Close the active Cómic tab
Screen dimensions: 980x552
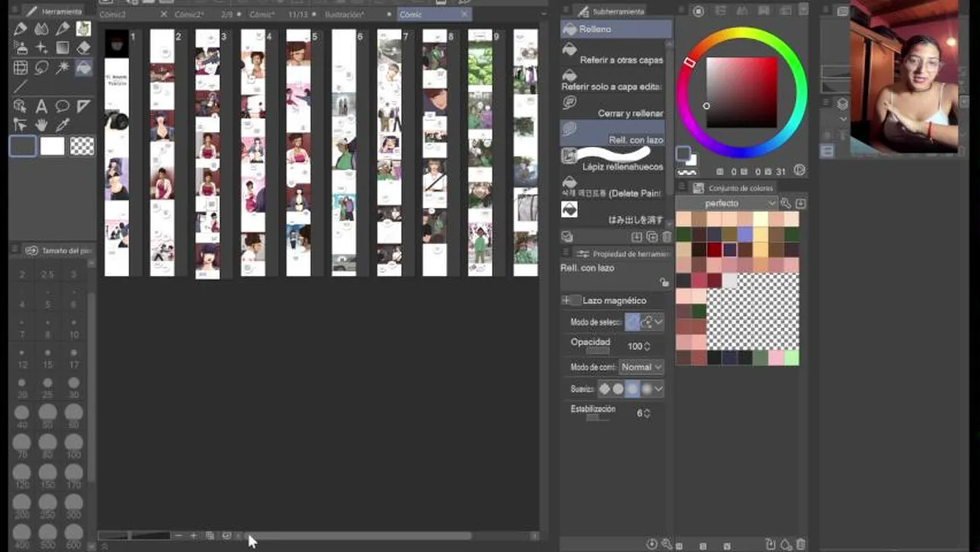pos(465,15)
